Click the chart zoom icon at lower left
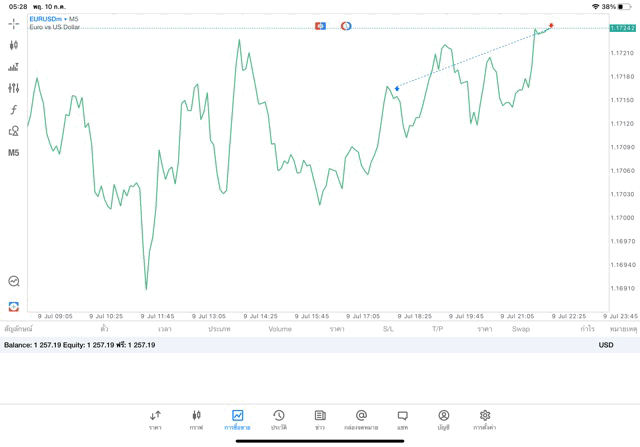Image resolution: width=640 pixels, height=447 pixels. point(13,282)
